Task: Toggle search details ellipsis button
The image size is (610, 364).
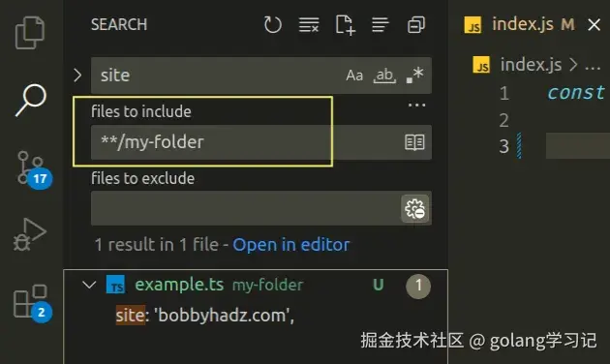Action: (416, 105)
